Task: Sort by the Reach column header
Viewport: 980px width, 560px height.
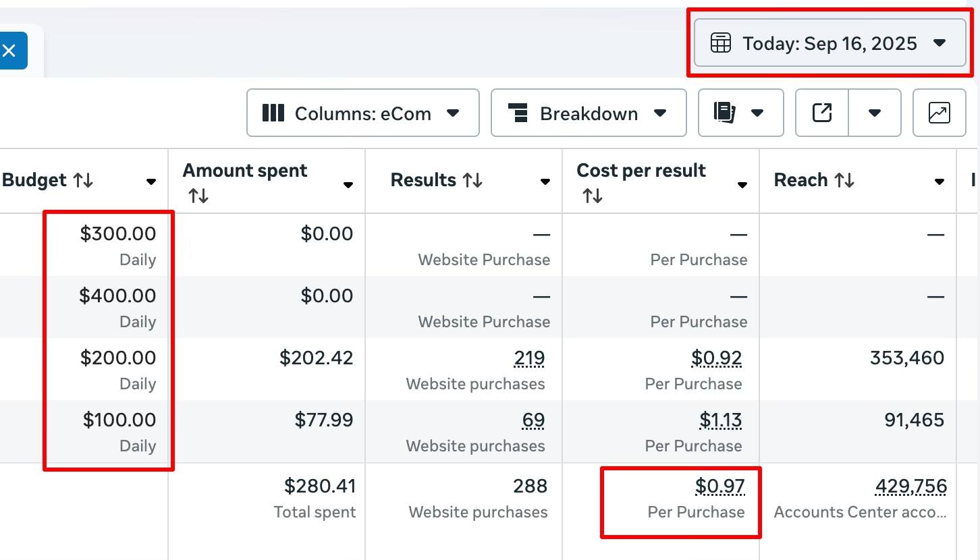Action: (x=813, y=180)
